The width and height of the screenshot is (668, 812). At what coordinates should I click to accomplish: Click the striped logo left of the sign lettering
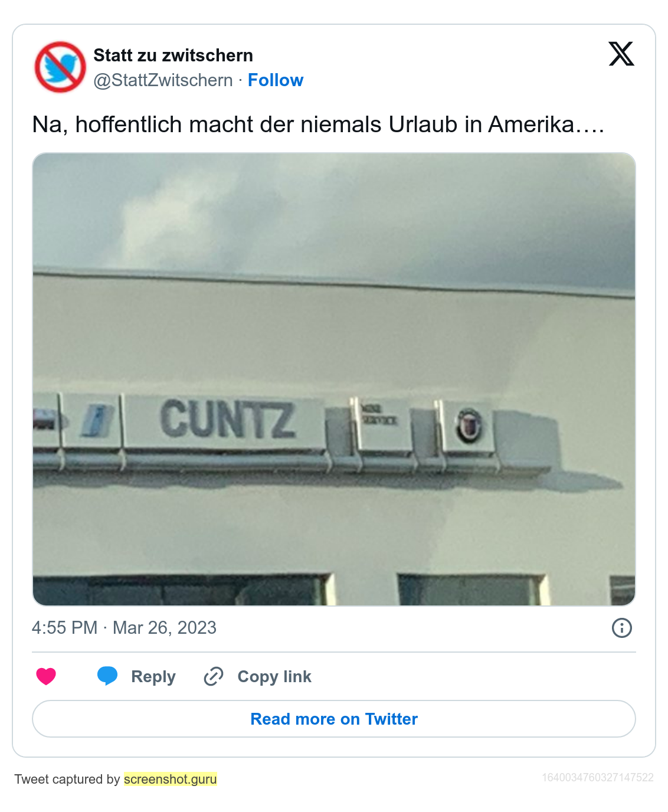point(98,420)
